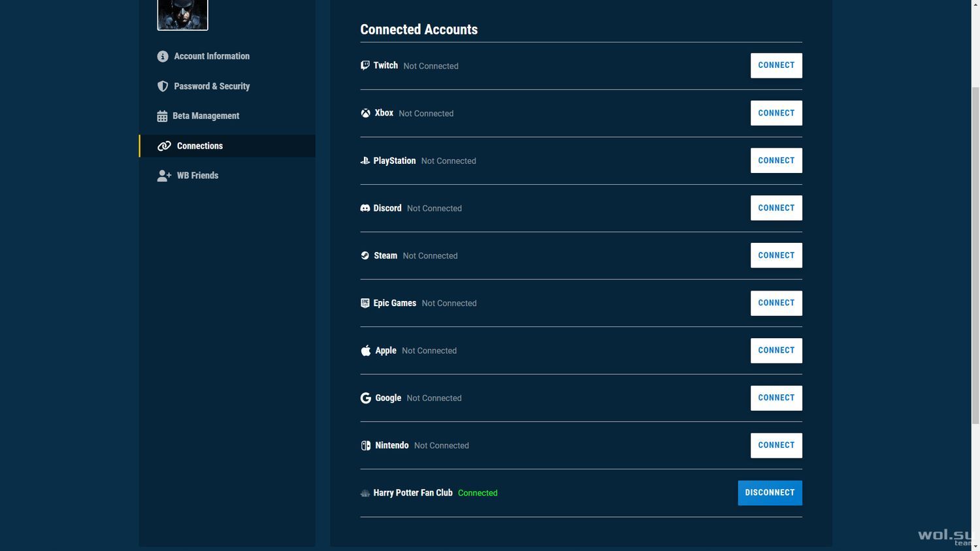Screen dimensions: 980x551
Task: Click the Beta Management calendar icon
Action: pyautogui.click(x=162, y=116)
